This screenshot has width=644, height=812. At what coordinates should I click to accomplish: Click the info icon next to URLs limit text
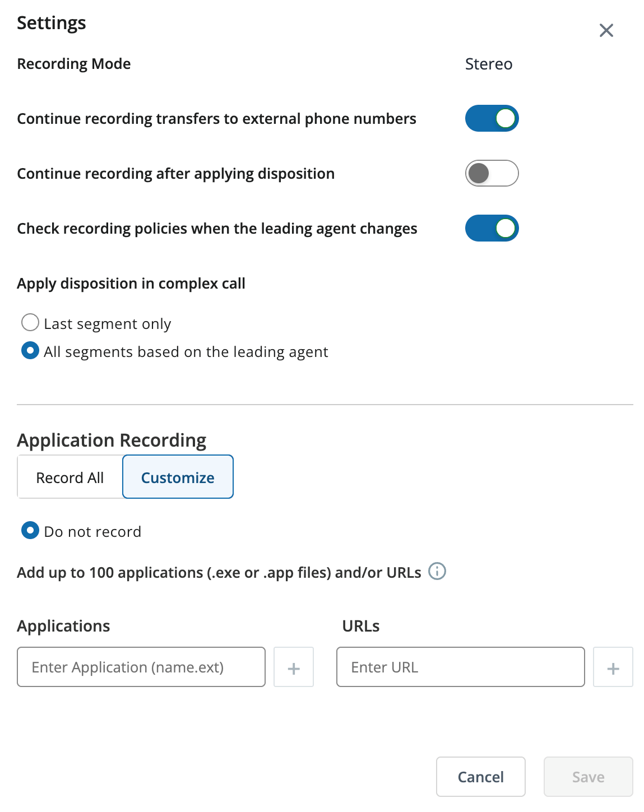pos(437,571)
